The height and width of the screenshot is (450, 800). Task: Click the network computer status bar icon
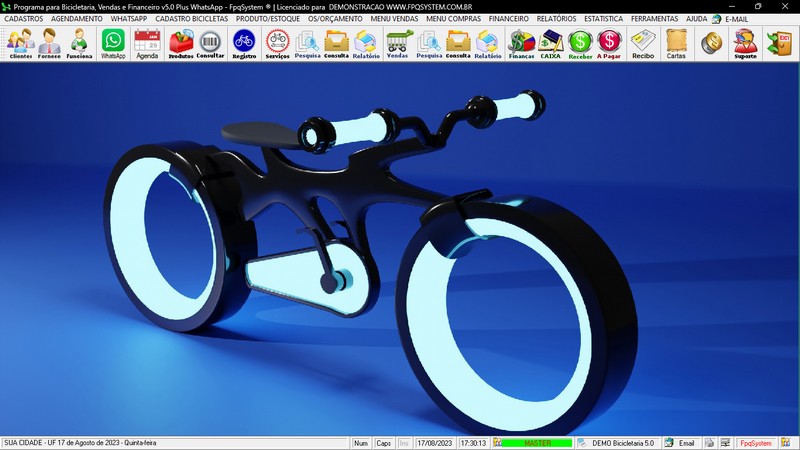coord(724,443)
